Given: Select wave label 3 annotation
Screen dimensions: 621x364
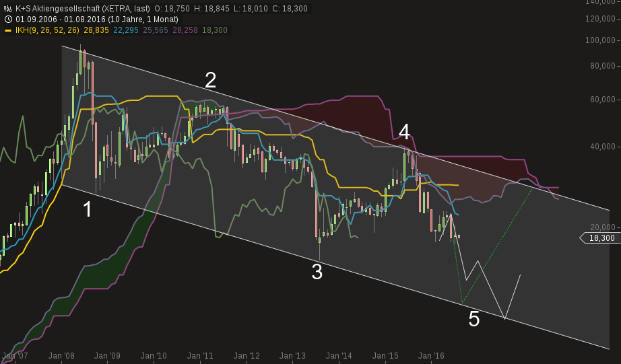Looking at the screenshot, I should 317,272.
